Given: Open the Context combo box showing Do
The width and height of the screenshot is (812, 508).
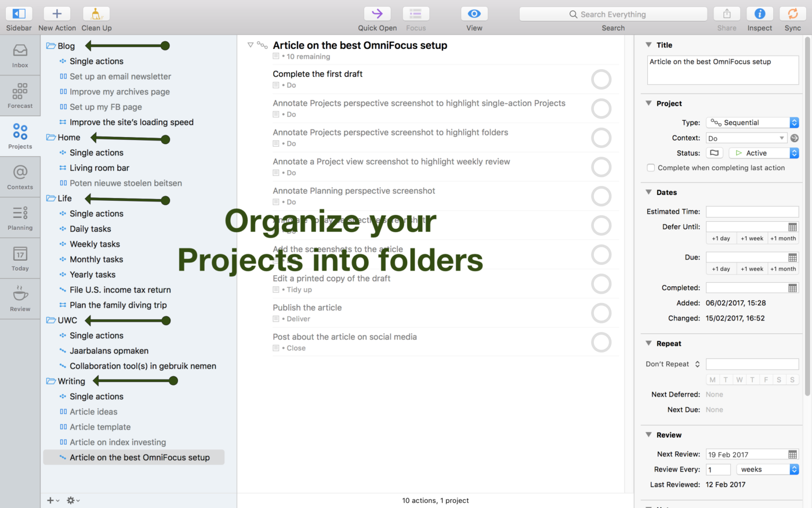Looking at the screenshot, I should pyautogui.click(x=746, y=138).
